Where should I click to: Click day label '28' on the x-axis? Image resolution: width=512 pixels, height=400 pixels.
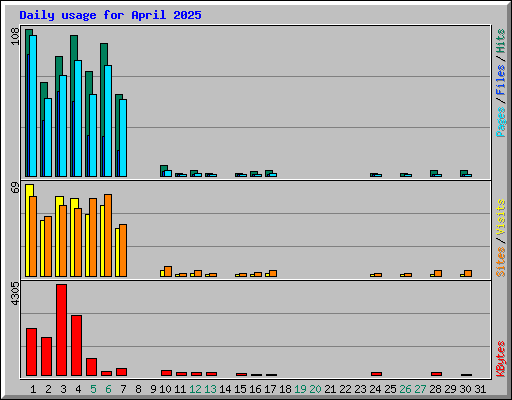435,389
